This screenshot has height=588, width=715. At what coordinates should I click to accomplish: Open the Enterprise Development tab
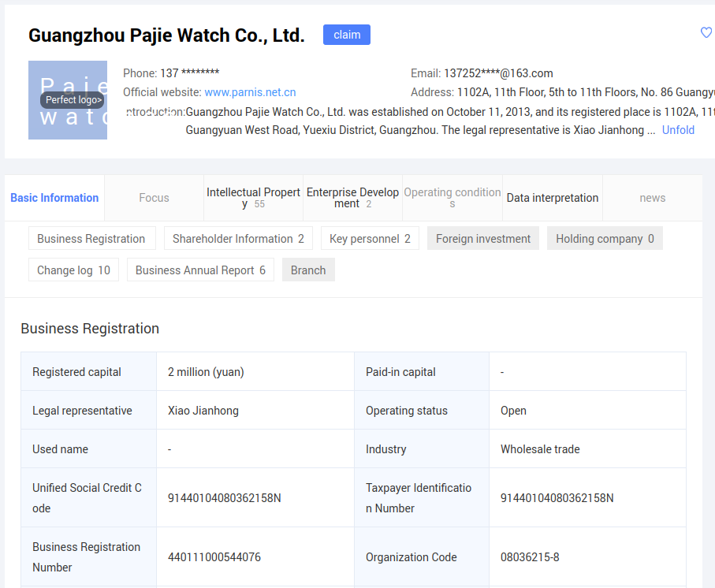pos(352,198)
